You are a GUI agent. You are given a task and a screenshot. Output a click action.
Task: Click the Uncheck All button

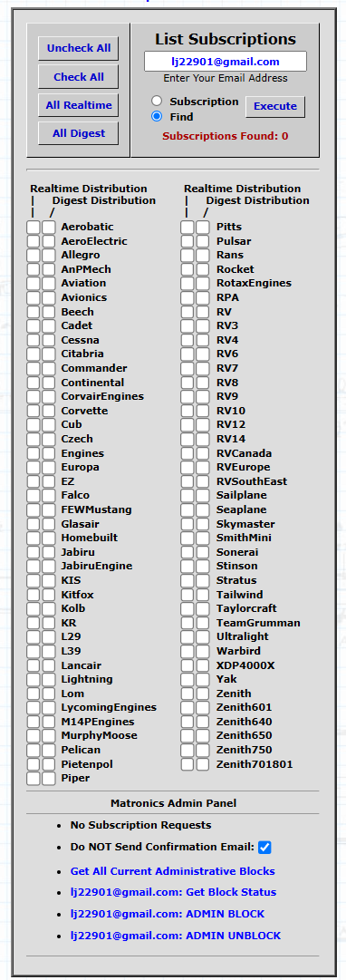pyautogui.click(x=78, y=48)
